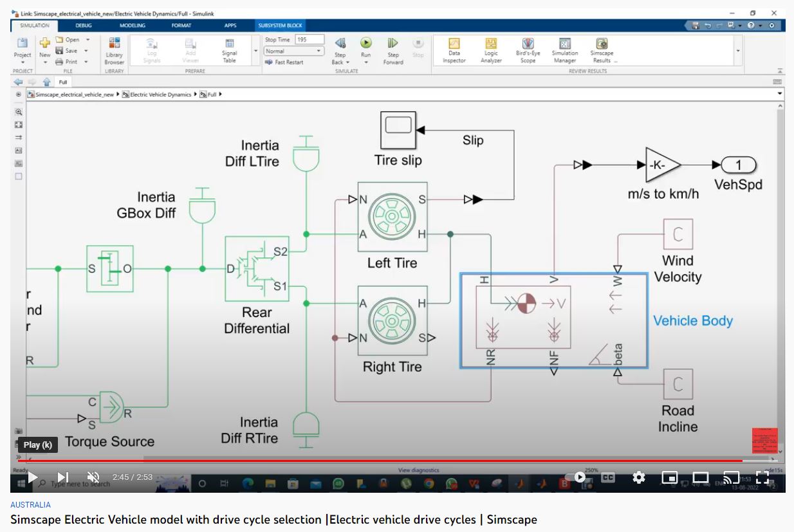Click the video's red progress bar
The width and height of the screenshot is (794, 532).
point(386,461)
